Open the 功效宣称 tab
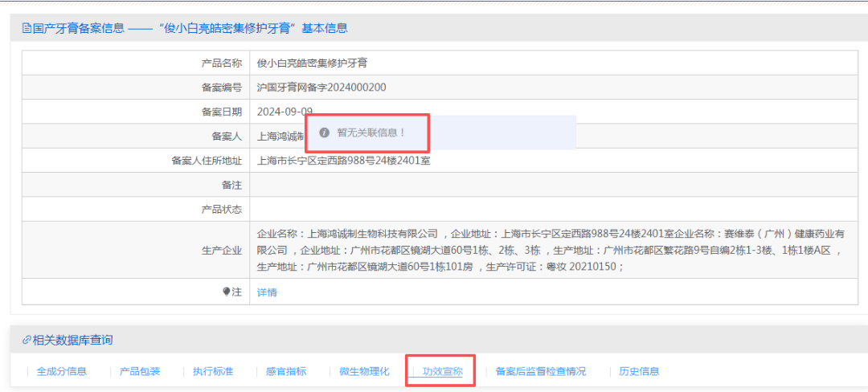This screenshot has height=392, width=868. pos(443,371)
